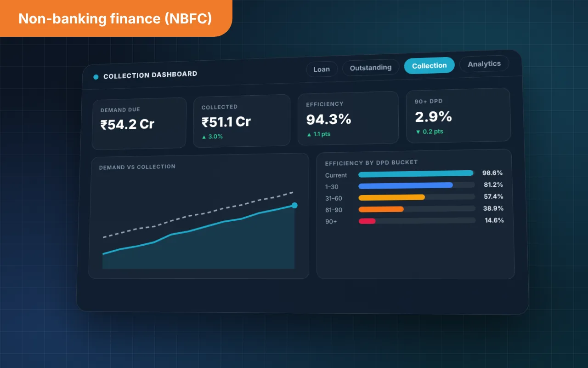Click the Collection Dashboard title
Image resolution: width=588 pixels, height=368 pixels.
150,75
